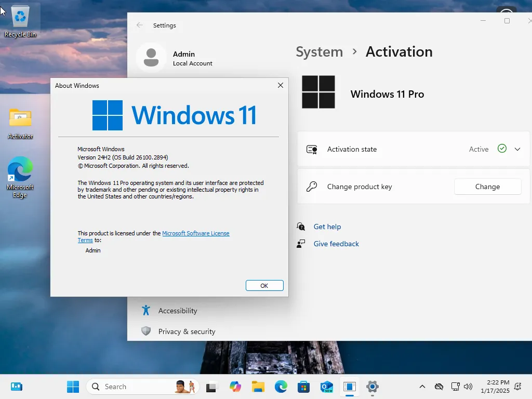The width and height of the screenshot is (532, 399).
Task: Click the Get help headset icon
Action: (301, 227)
